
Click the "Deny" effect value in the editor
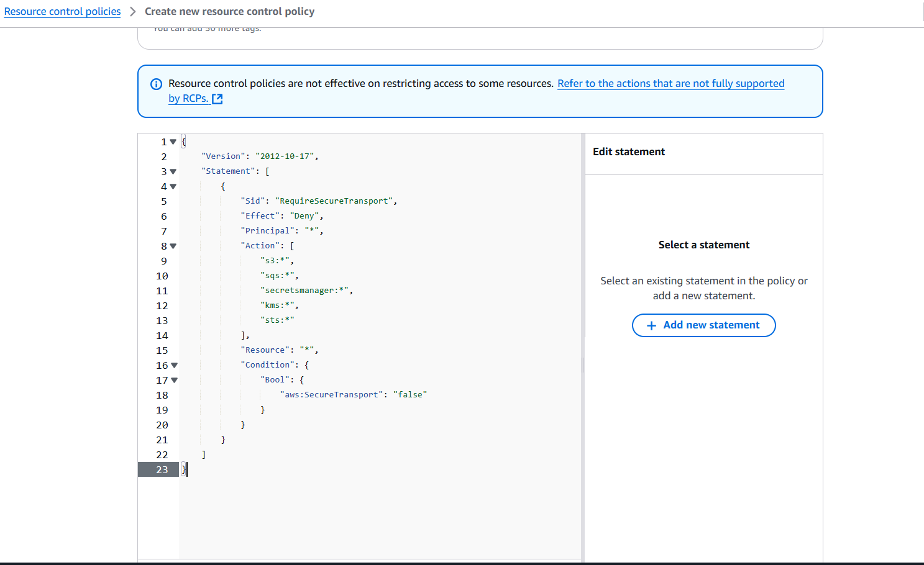coord(304,216)
